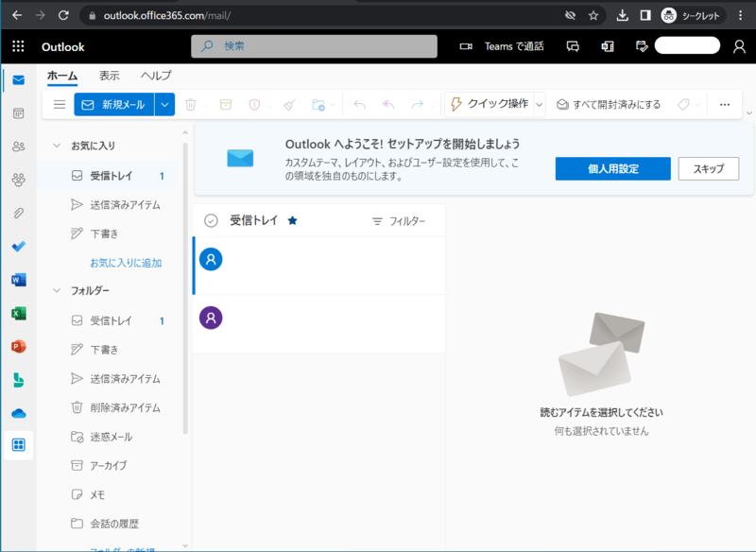Switch to the ホーム tab

click(x=62, y=76)
